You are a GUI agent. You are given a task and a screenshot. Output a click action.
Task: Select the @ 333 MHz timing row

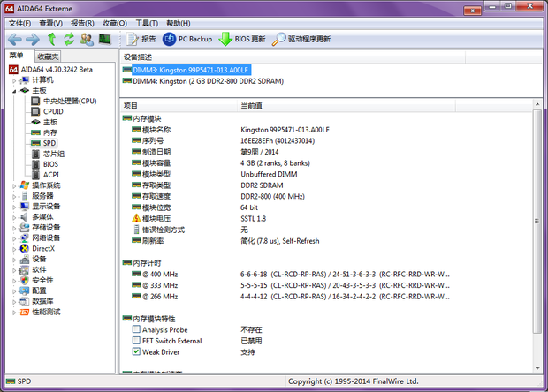(x=290, y=285)
